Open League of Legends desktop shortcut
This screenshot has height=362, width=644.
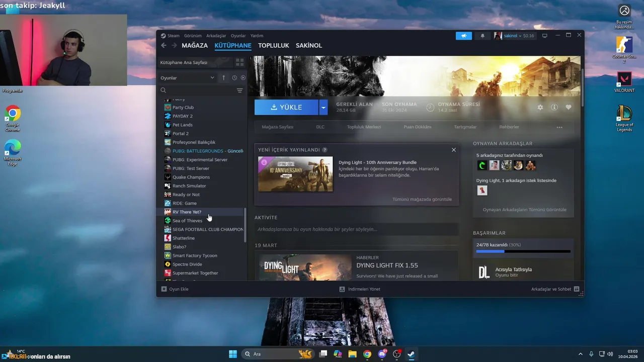point(624,118)
